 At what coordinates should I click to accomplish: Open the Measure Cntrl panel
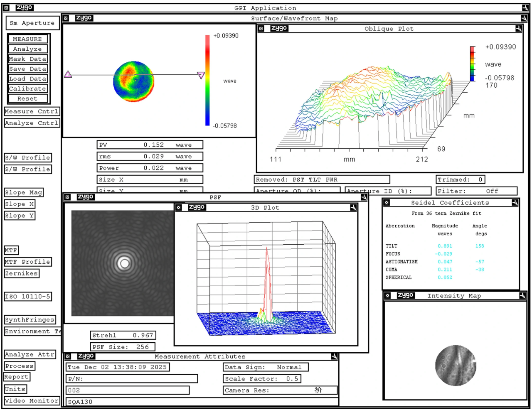point(32,111)
